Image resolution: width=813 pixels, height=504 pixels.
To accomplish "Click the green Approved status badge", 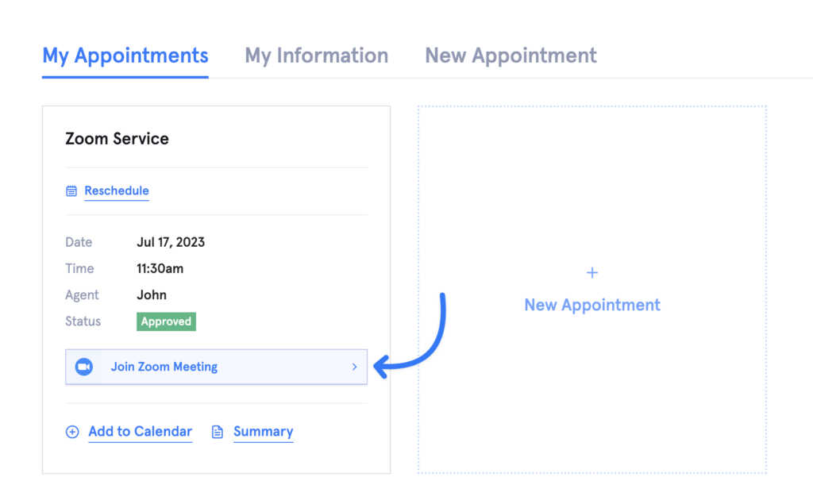I will click(x=167, y=321).
